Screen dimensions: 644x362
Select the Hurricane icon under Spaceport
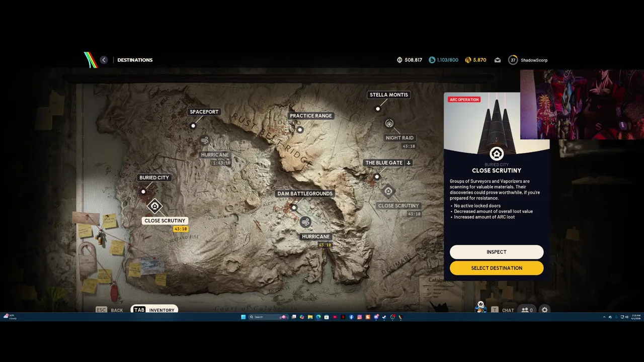(x=204, y=141)
